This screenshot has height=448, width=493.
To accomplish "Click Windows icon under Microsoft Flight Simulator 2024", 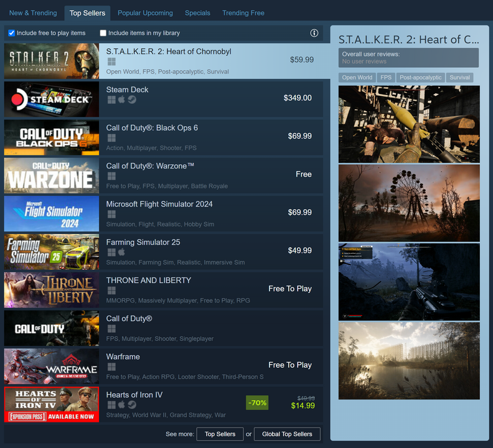I will 111,214.
